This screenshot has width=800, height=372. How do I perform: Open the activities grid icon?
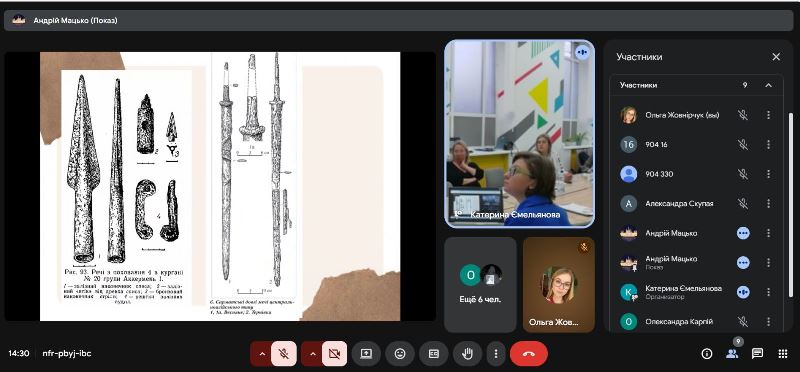[783, 354]
